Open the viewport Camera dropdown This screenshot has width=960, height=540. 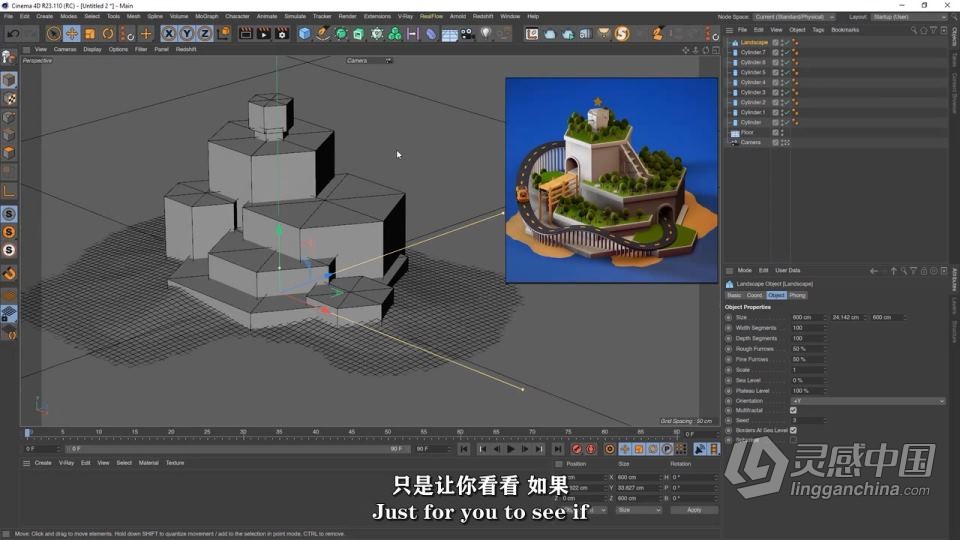[x=369, y=61]
